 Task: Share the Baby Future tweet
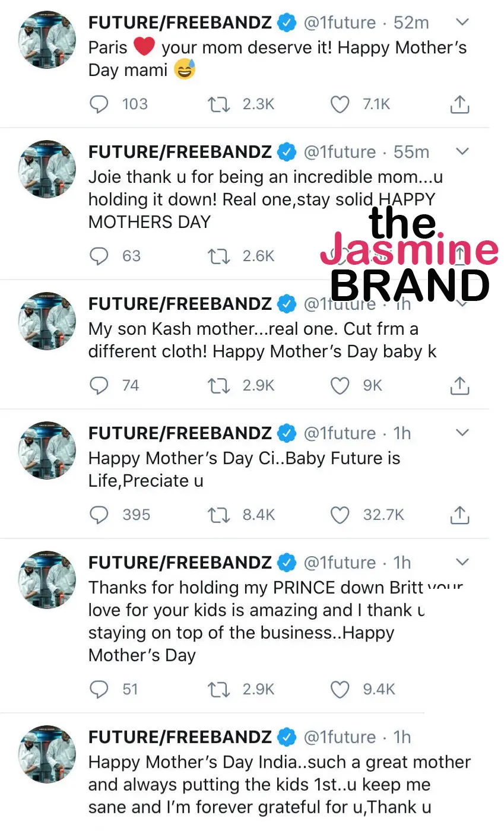(x=459, y=515)
